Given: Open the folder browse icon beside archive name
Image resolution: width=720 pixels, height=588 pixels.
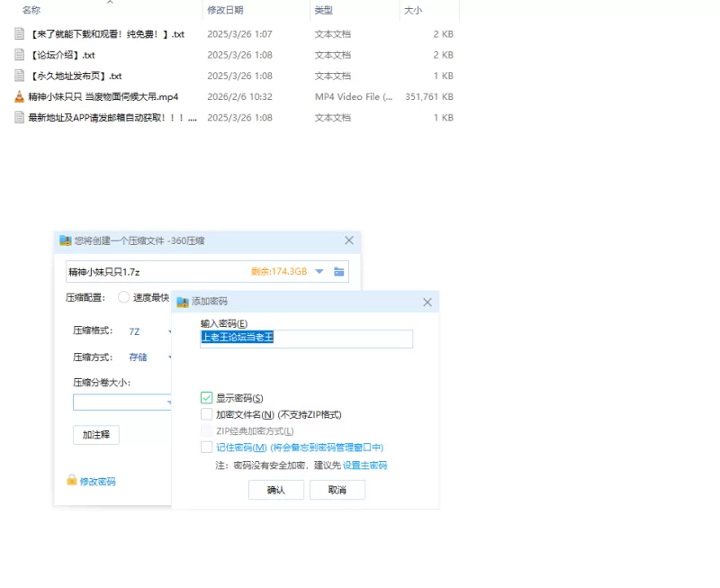Looking at the screenshot, I should tap(339, 272).
